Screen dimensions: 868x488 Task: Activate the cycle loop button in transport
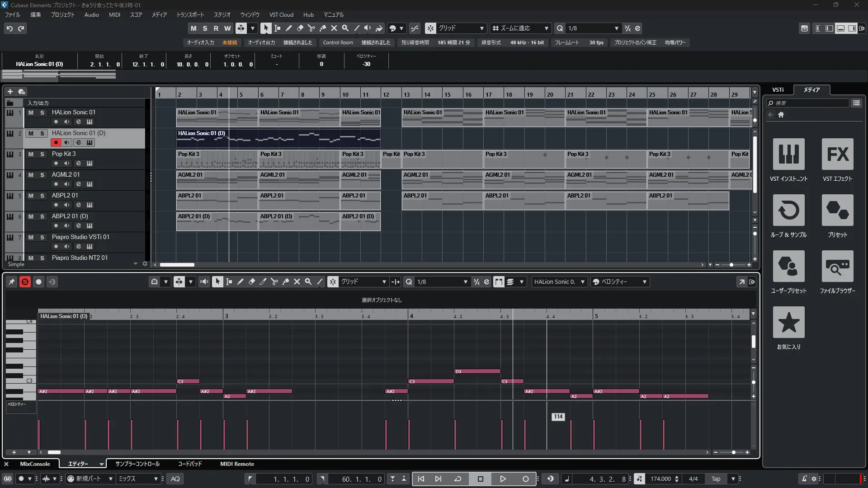point(458,479)
